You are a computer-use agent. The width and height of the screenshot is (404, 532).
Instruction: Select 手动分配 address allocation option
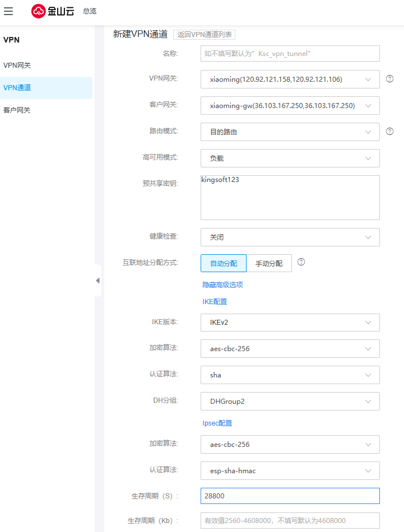[x=269, y=263]
